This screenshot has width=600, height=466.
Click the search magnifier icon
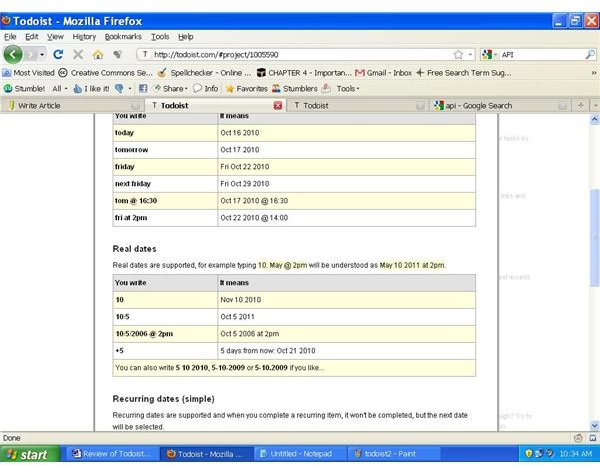click(590, 55)
